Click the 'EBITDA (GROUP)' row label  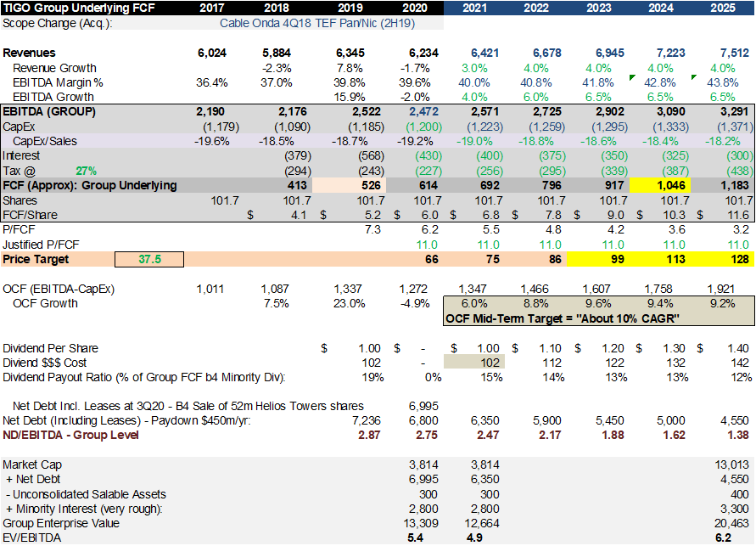(x=49, y=111)
